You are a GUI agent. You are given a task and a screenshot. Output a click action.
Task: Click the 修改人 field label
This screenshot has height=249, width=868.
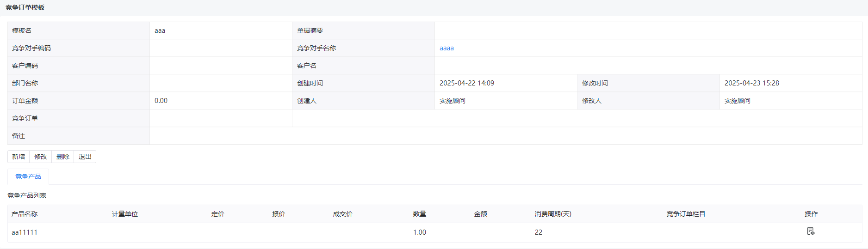[592, 101]
